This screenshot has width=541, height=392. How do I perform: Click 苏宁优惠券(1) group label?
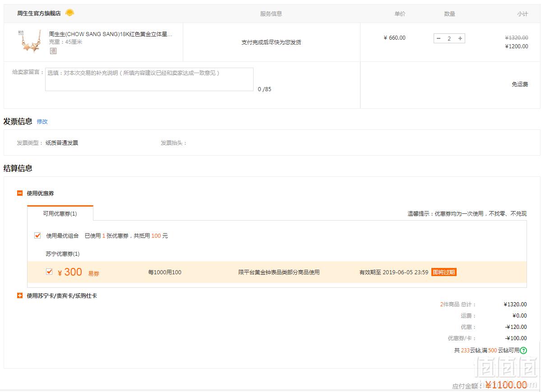62,254
